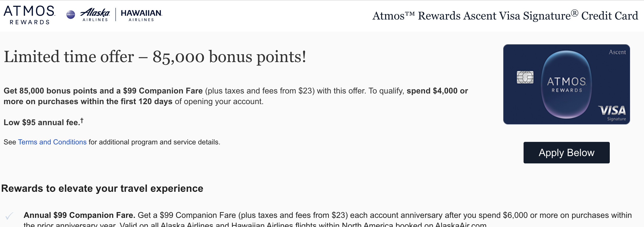This screenshot has width=644, height=227.
Task: Click the 85,000 bonus points headline
Action: tap(155, 56)
